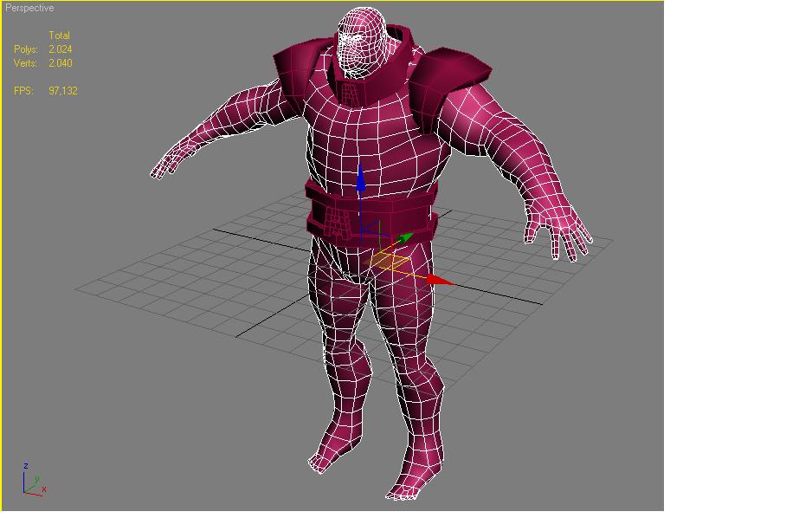Click the Verts count value 2.040

60,63
